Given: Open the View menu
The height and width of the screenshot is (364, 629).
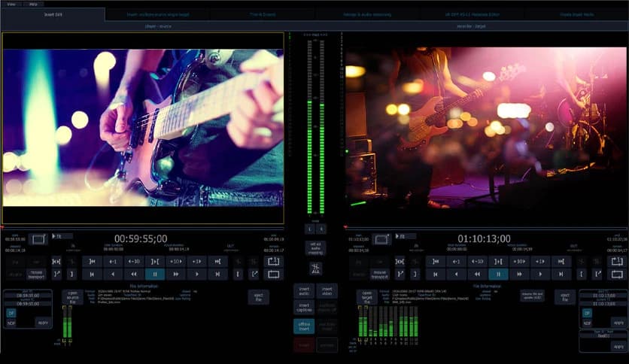Looking at the screenshot, I should coord(11,4).
